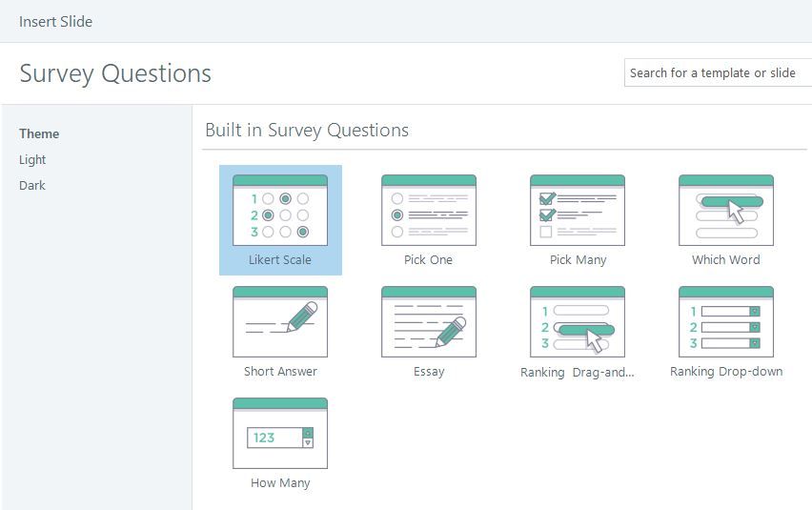Click the Essay label text
812x510 pixels.
(429, 372)
